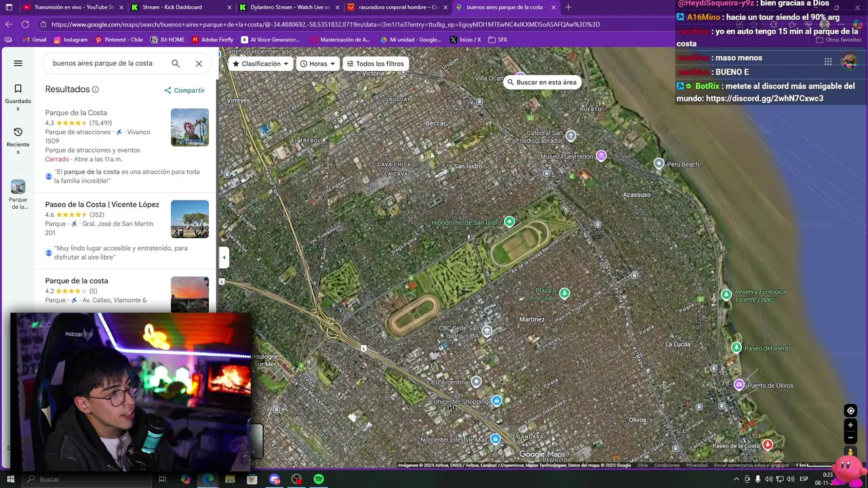
Task: Select the Parque de la Costa result
Action: [76, 113]
